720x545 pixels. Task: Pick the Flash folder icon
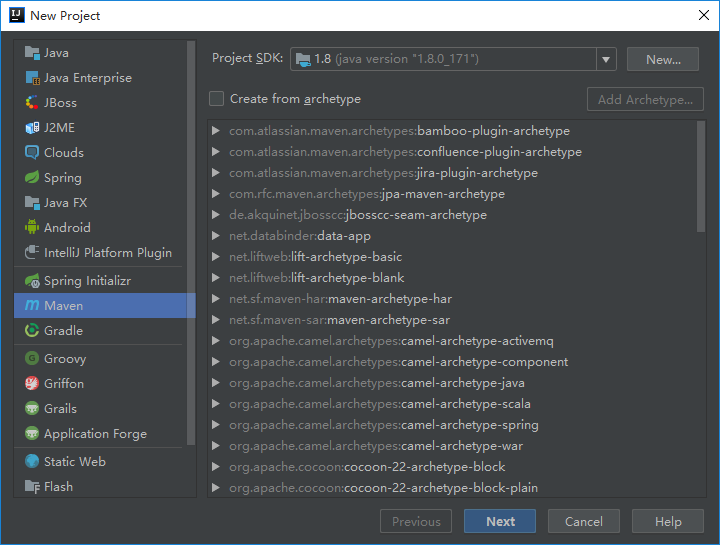coord(32,486)
